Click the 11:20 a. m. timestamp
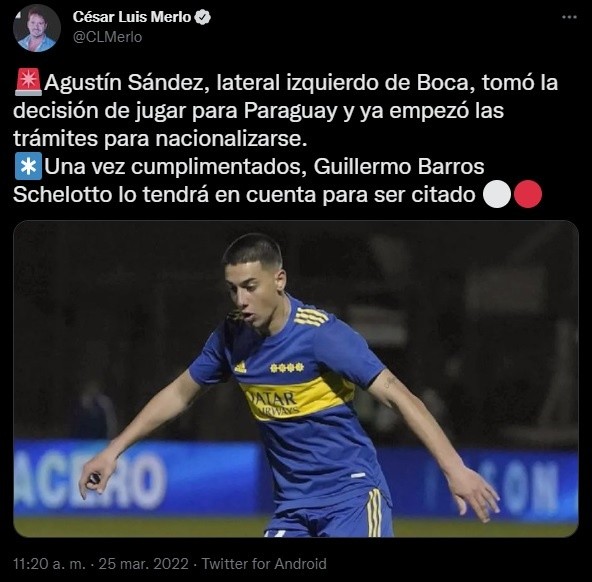Image resolution: width=592 pixels, height=582 pixels. (x=49, y=564)
